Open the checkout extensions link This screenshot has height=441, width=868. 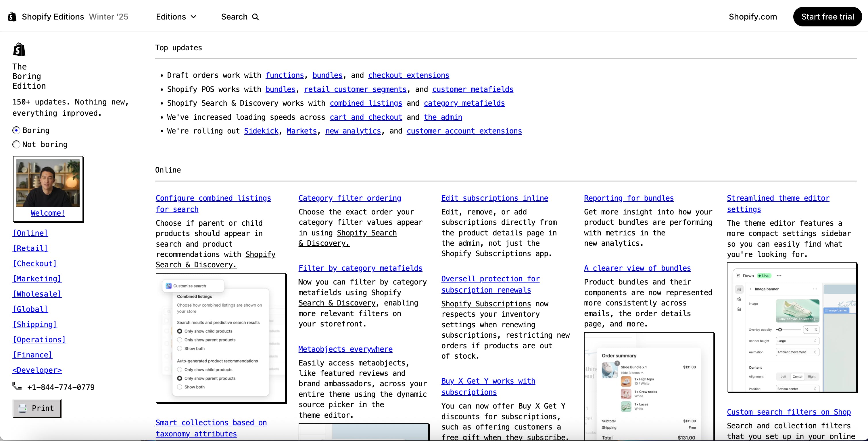408,75
